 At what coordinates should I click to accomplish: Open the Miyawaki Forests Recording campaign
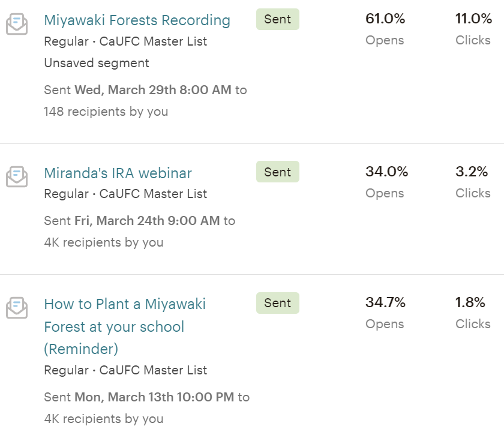pos(137,20)
